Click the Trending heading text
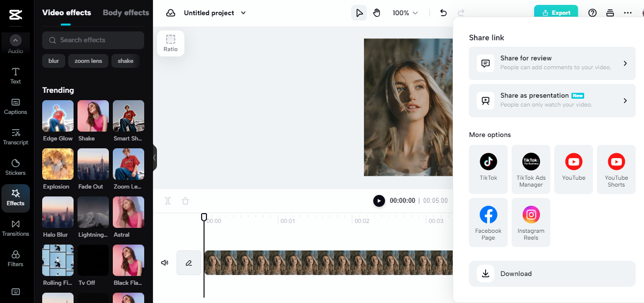The height and width of the screenshot is (303, 644). 58,90
